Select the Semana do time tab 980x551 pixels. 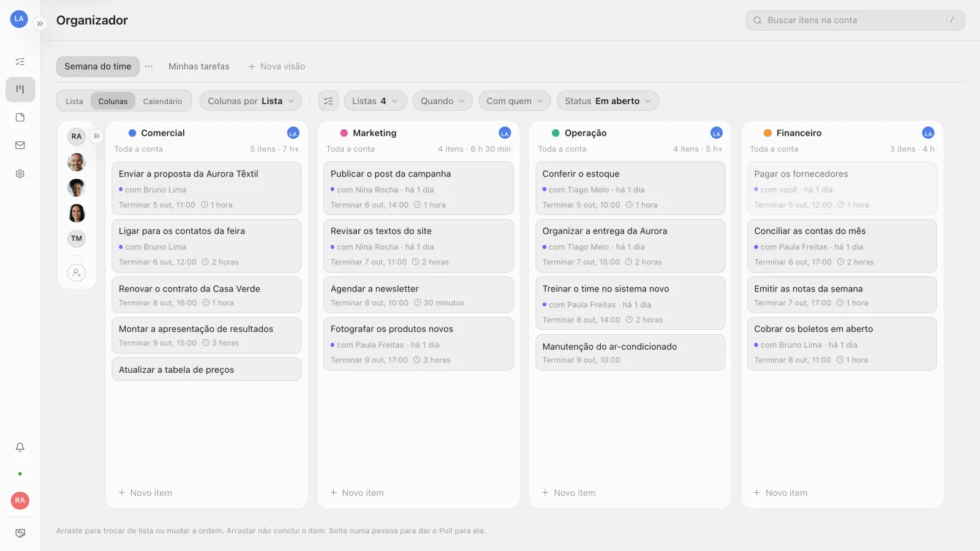(98, 66)
